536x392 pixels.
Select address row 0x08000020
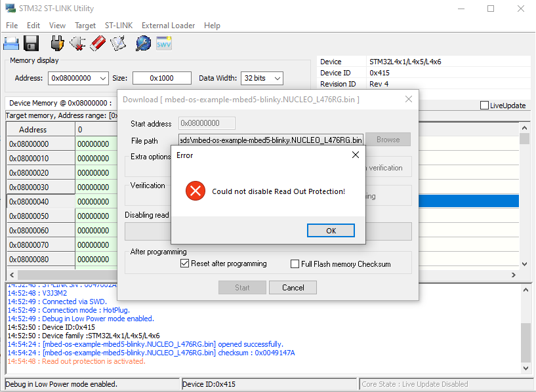(41, 173)
